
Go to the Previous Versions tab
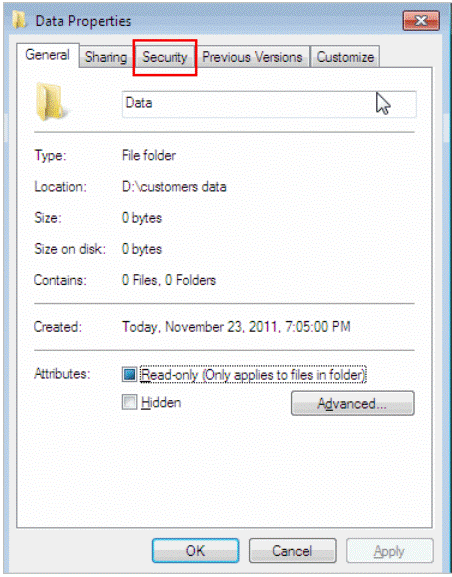tap(253, 57)
